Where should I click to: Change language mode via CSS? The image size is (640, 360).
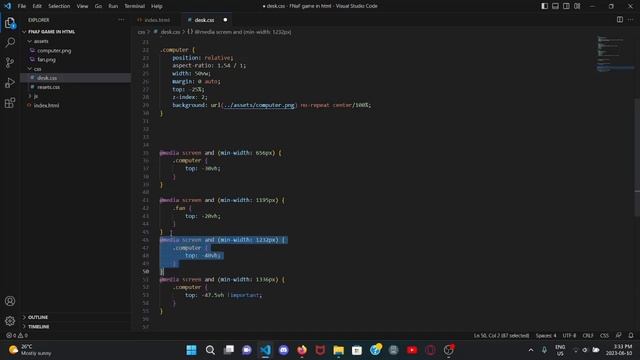tap(604, 335)
